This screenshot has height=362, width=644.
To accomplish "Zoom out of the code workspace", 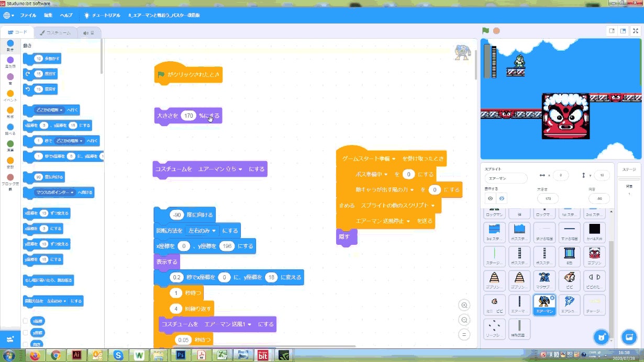I will (463, 320).
